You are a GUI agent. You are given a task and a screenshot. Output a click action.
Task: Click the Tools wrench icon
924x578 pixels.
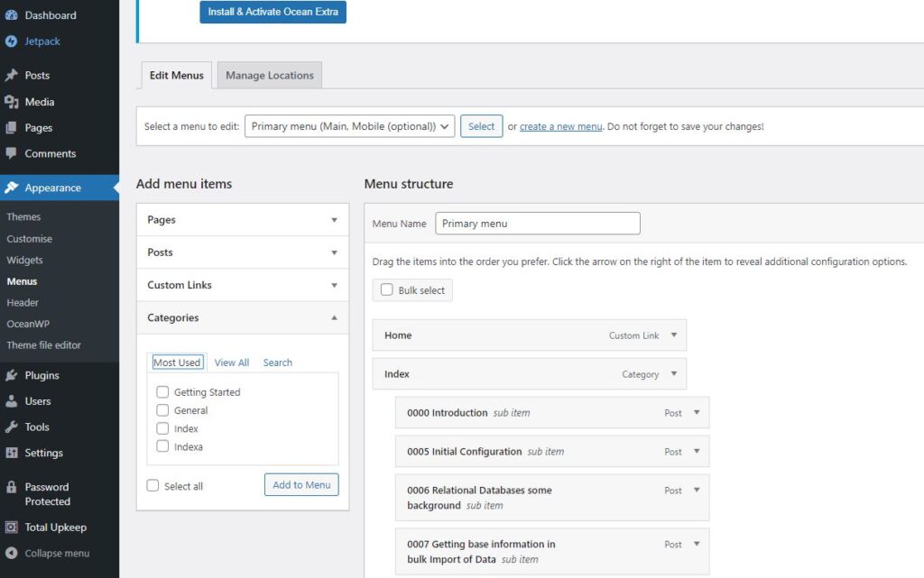click(11, 427)
